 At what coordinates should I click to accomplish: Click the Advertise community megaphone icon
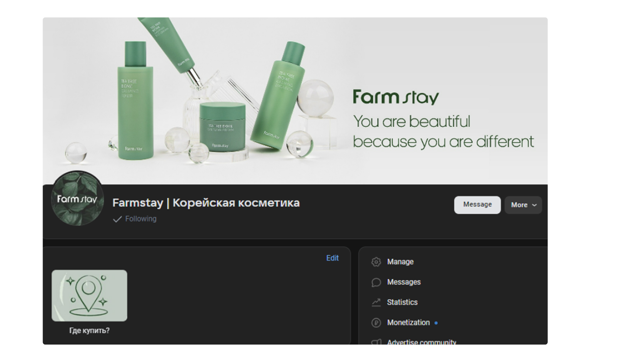pyautogui.click(x=376, y=342)
